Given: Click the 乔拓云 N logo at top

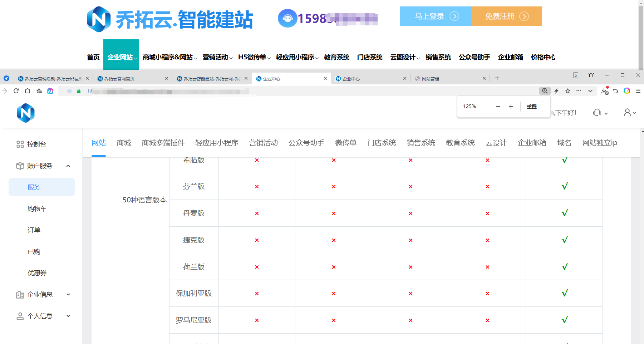Looking at the screenshot, I should (x=99, y=19).
